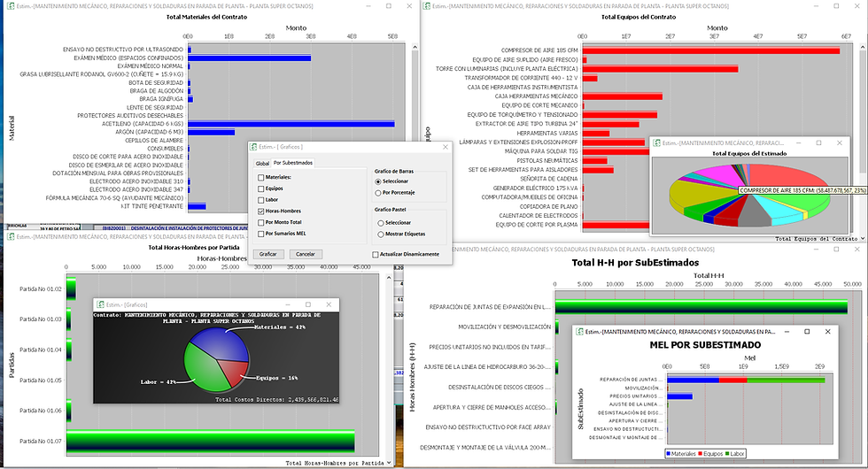Enable the Por Sumarios MEL checkbox
Image resolution: width=868 pixels, height=469 pixels.
(x=260, y=234)
